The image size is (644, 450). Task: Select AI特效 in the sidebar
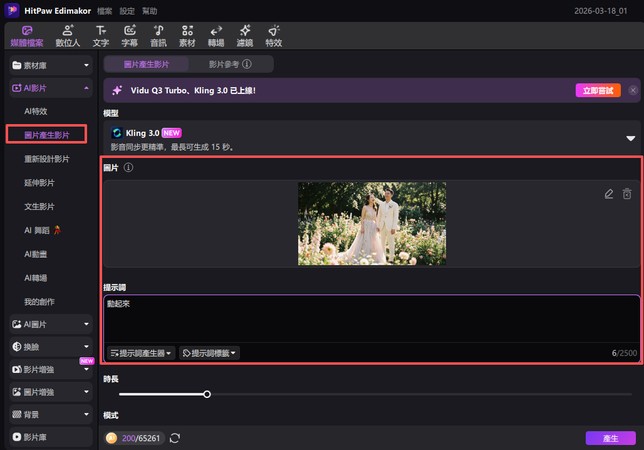point(36,111)
